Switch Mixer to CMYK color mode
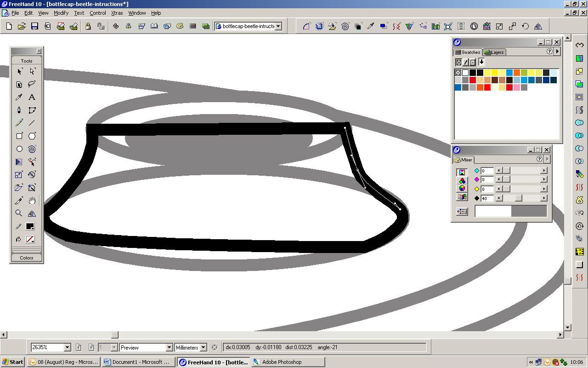The image size is (588, 368). click(462, 172)
